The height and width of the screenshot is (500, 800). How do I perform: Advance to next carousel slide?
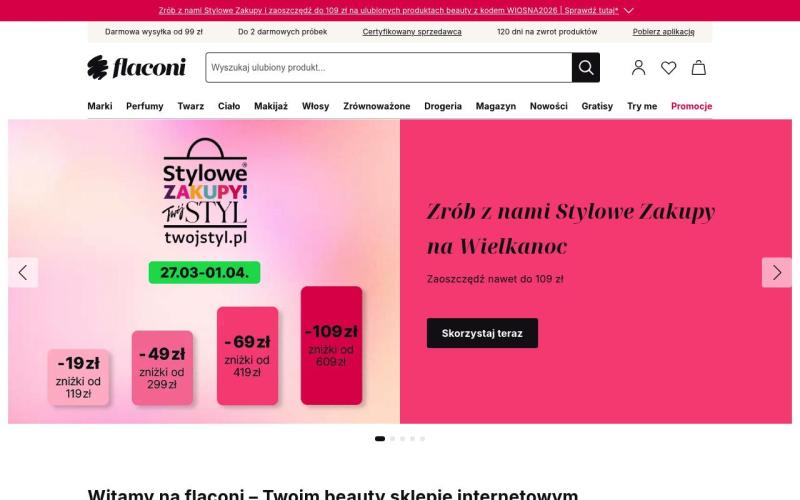(x=776, y=272)
